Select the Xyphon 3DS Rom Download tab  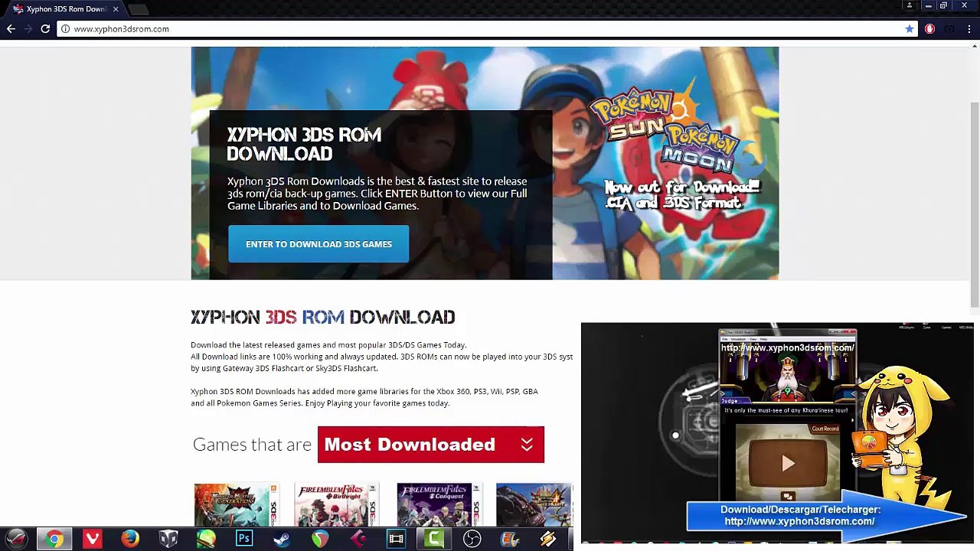click(65, 9)
